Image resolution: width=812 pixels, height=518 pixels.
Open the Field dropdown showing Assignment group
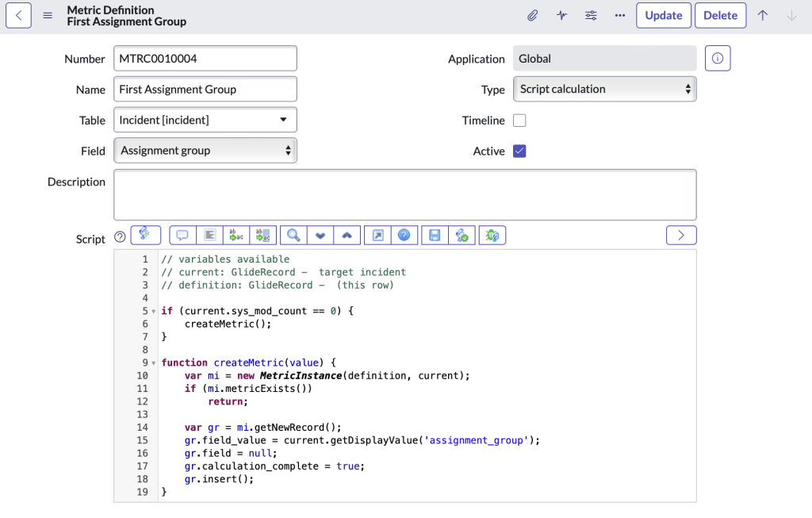(x=205, y=150)
